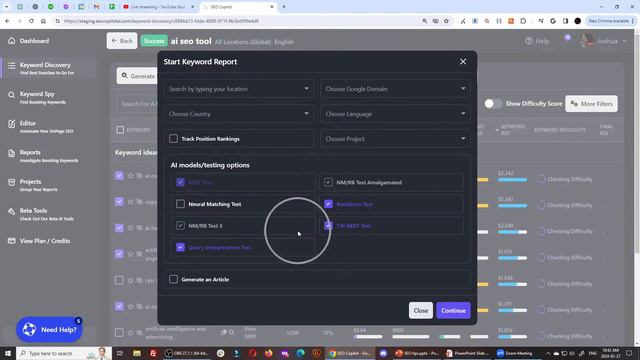Viewport: 640px width, 360px height.
Task: Expand the Choose Country dropdown
Action: [239, 114]
